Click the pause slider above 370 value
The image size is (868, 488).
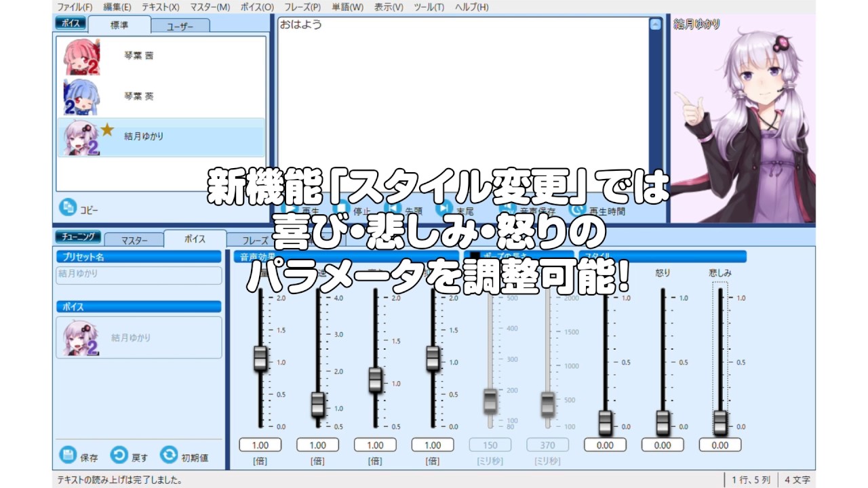(x=547, y=404)
